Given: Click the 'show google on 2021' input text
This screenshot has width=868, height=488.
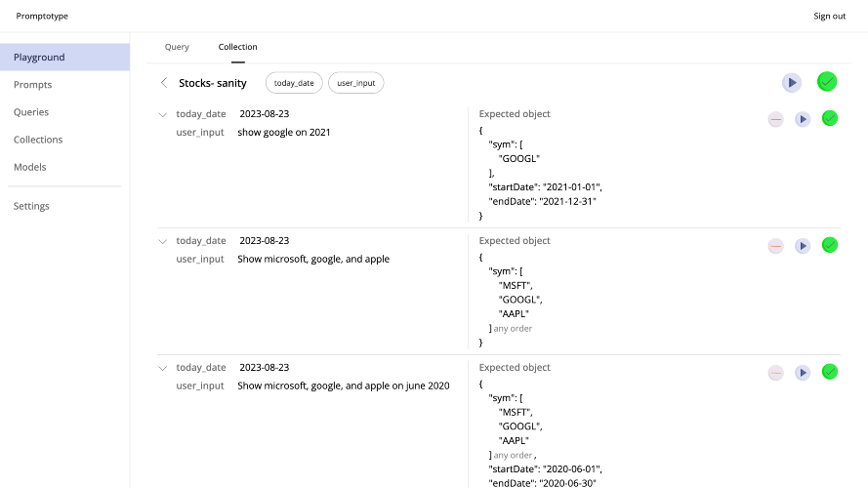Looking at the screenshot, I should [x=284, y=132].
